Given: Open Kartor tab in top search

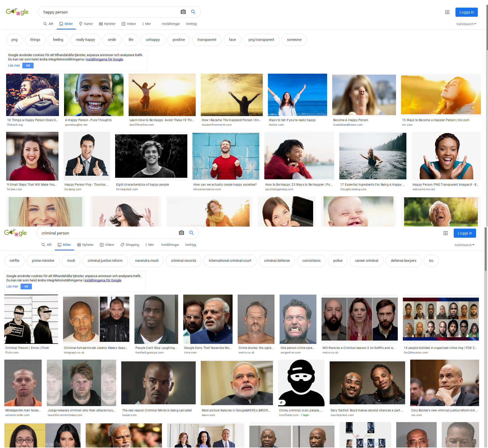Looking at the screenshot, I should (86, 24).
